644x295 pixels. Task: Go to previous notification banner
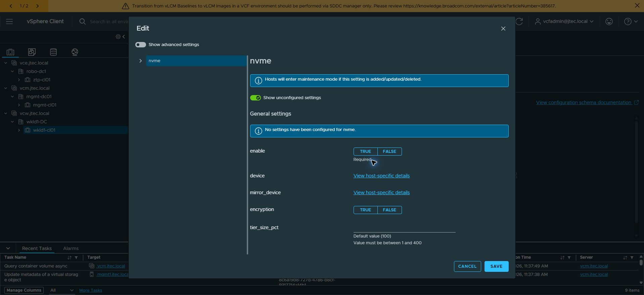(11, 6)
